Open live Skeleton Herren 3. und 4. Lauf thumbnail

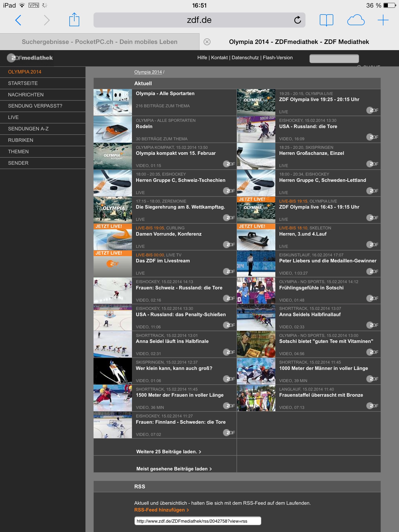[256, 237]
